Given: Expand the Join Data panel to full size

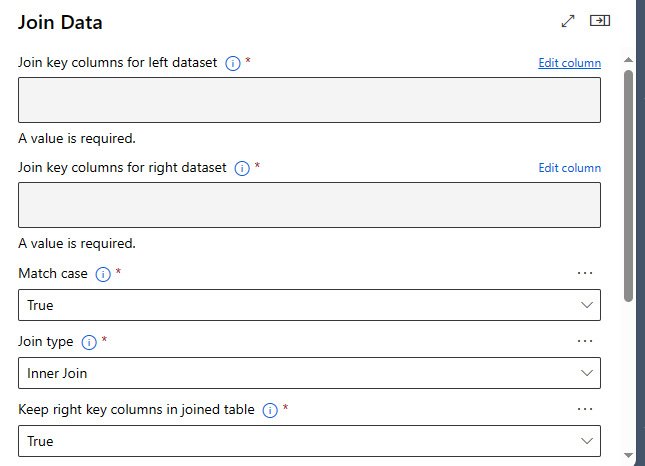Looking at the screenshot, I should (x=569, y=20).
